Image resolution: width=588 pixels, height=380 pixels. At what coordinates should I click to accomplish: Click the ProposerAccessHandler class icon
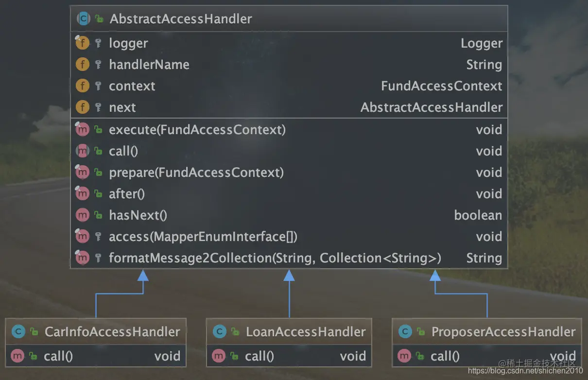pyautogui.click(x=405, y=332)
